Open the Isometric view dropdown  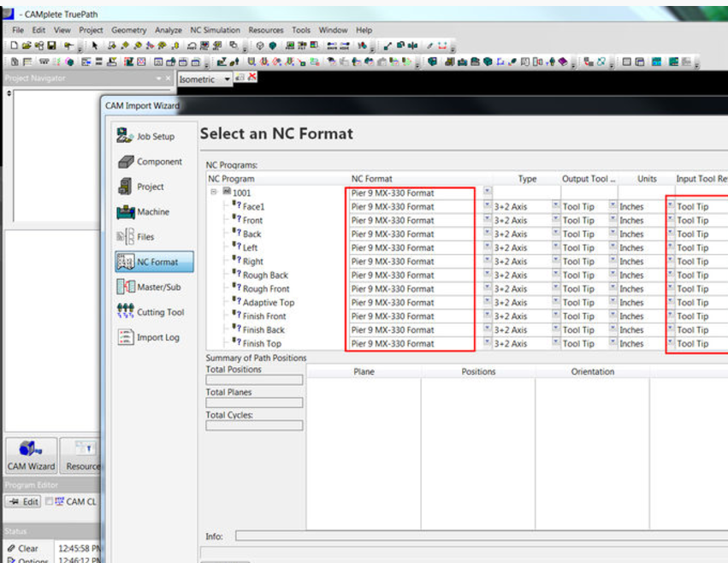[227, 80]
